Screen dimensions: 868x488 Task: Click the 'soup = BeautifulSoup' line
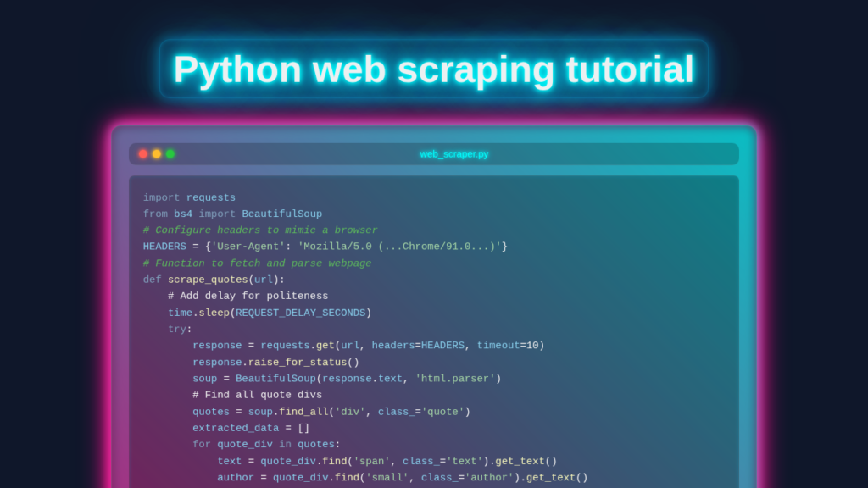pyautogui.click(x=347, y=379)
